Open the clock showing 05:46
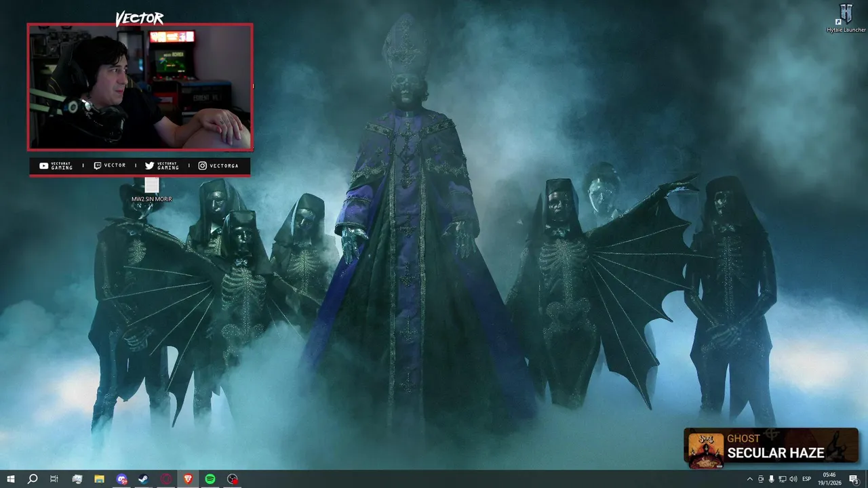This screenshot has width=868, height=488. 829,479
